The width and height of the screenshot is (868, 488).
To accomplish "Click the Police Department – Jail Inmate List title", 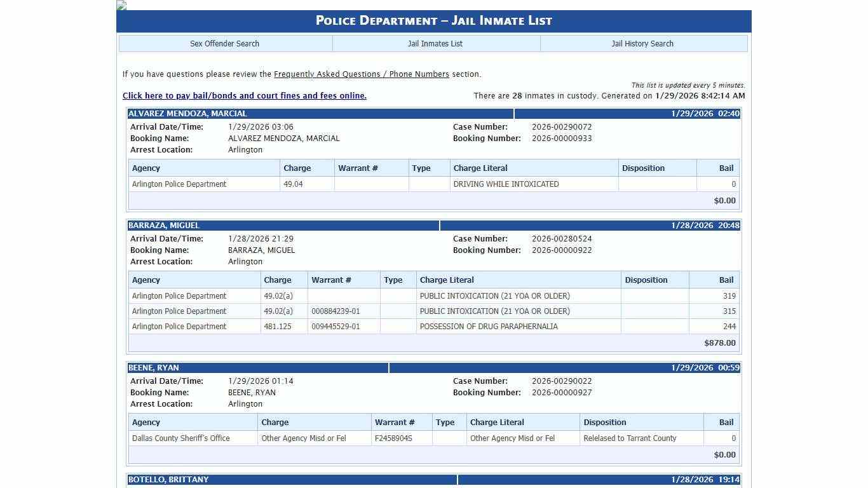I will [433, 21].
